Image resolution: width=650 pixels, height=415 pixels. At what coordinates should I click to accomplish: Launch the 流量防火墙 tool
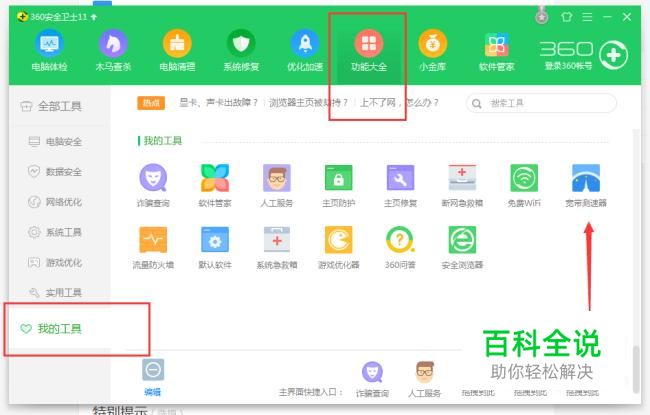click(x=153, y=248)
